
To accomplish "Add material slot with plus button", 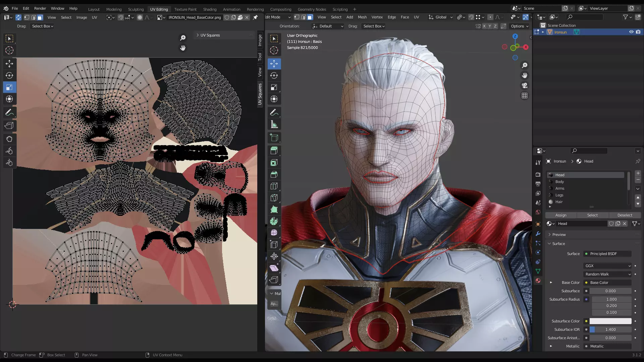I will [638, 173].
